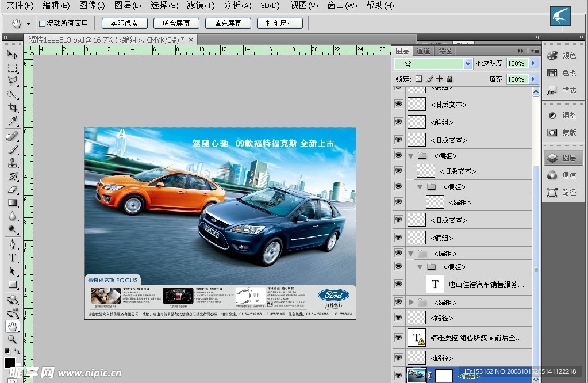
Task: Click the 不透明度 100% value field
Action: point(517,63)
